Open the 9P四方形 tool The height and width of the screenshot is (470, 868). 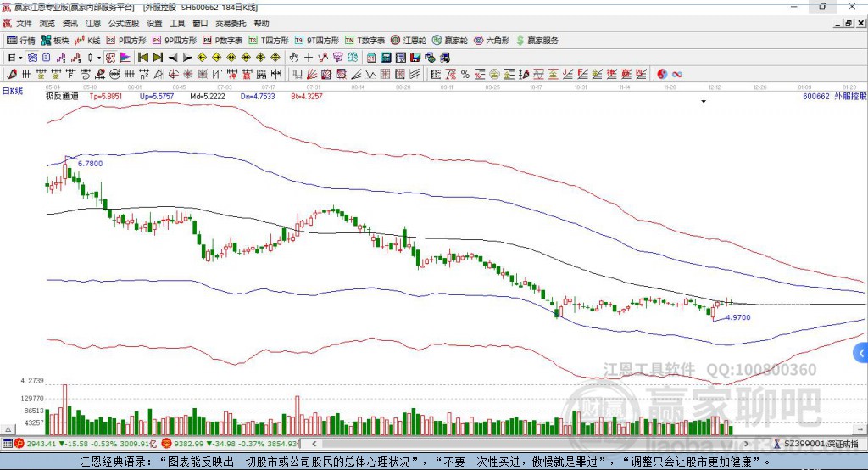tap(175, 41)
